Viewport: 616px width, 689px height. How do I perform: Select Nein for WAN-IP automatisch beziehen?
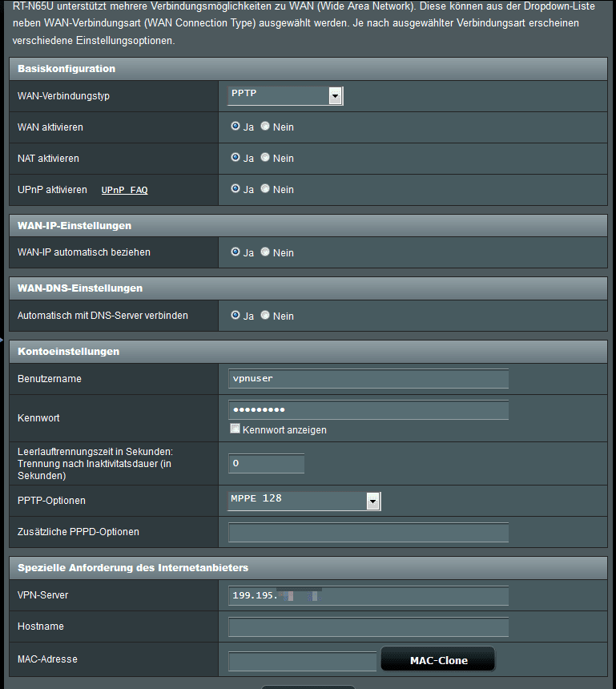click(x=265, y=252)
